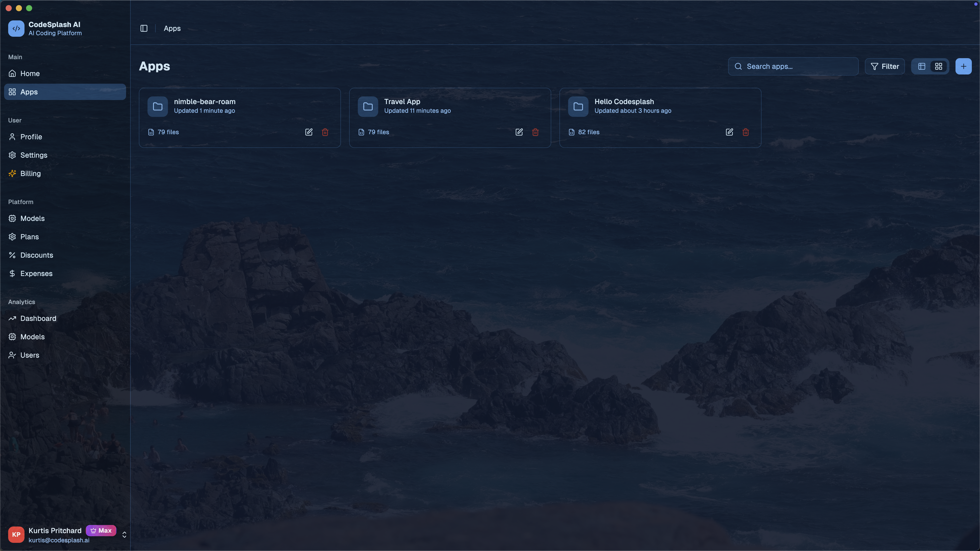Viewport: 980px width, 551px height.
Task: Select the Discounts percent icon in sidebar
Action: 12,255
